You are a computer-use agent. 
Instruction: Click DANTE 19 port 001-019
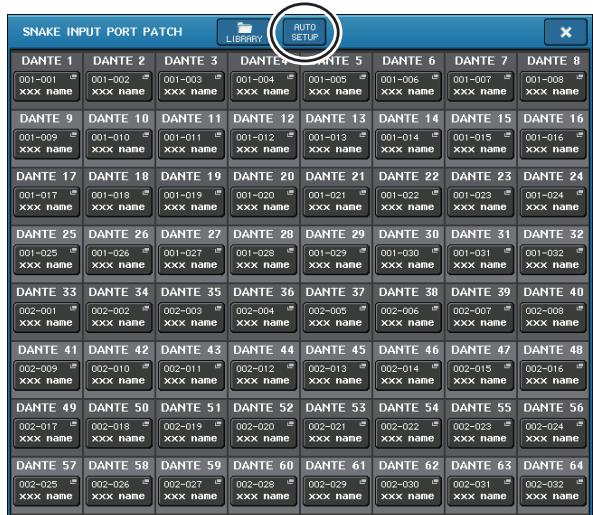coord(191,202)
